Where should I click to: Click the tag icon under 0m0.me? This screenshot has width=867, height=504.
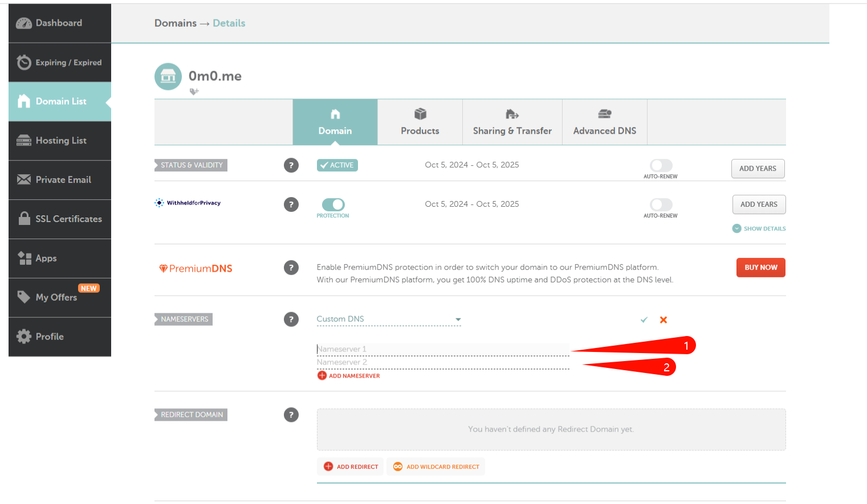tap(194, 91)
